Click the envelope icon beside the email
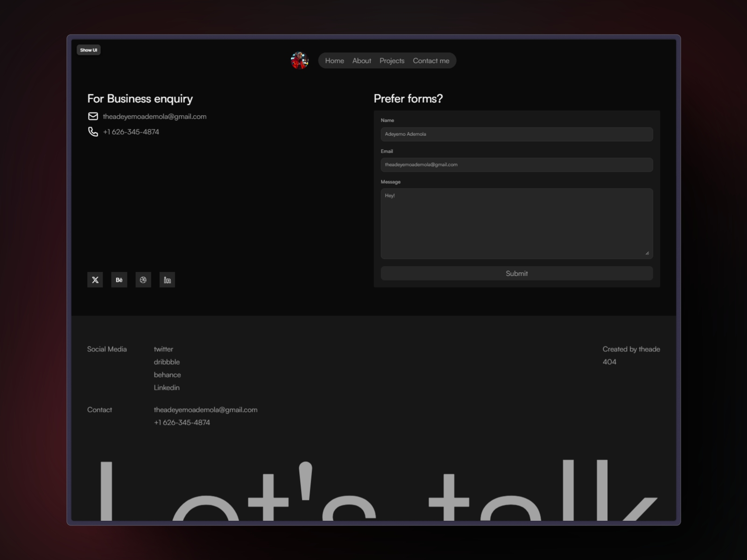747x560 pixels. [93, 116]
